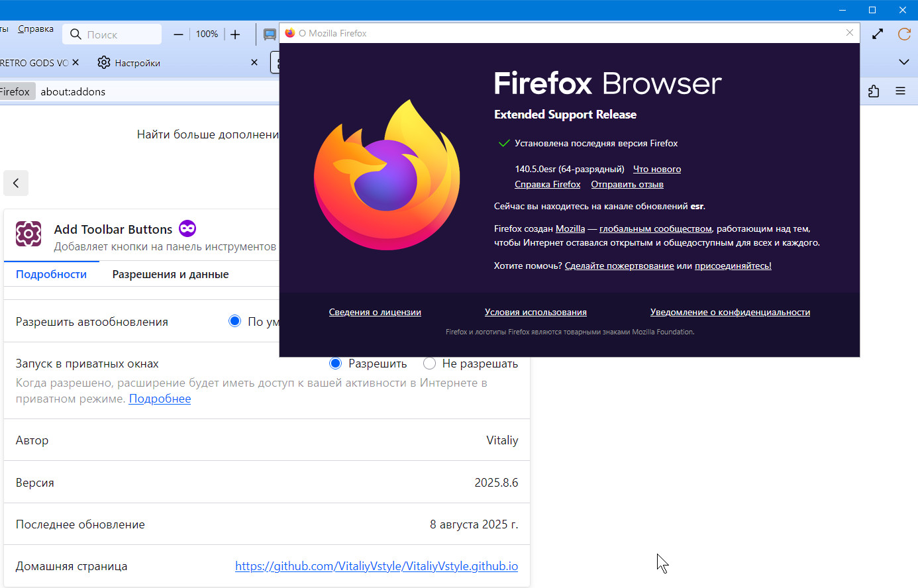The height and width of the screenshot is (588, 918).
Task: Select the По умолчанию auto-update radio
Action: point(234,321)
